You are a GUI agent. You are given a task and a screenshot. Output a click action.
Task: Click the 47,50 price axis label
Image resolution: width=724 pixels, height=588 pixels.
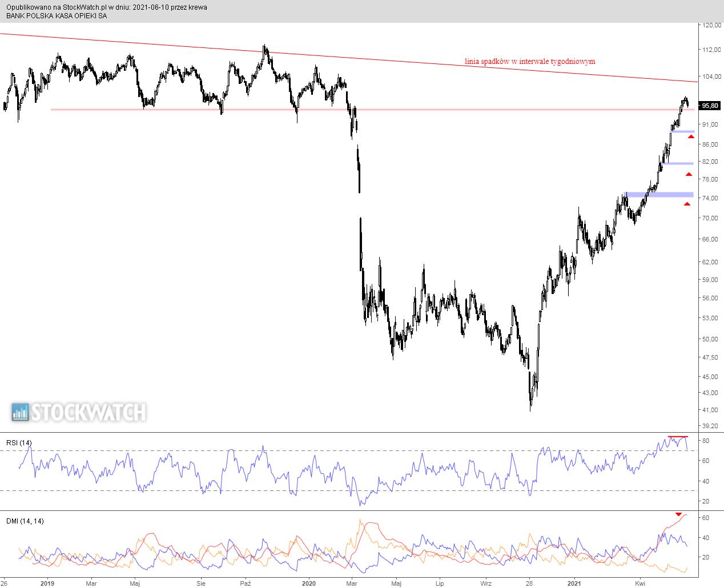(x=710, y=357)
